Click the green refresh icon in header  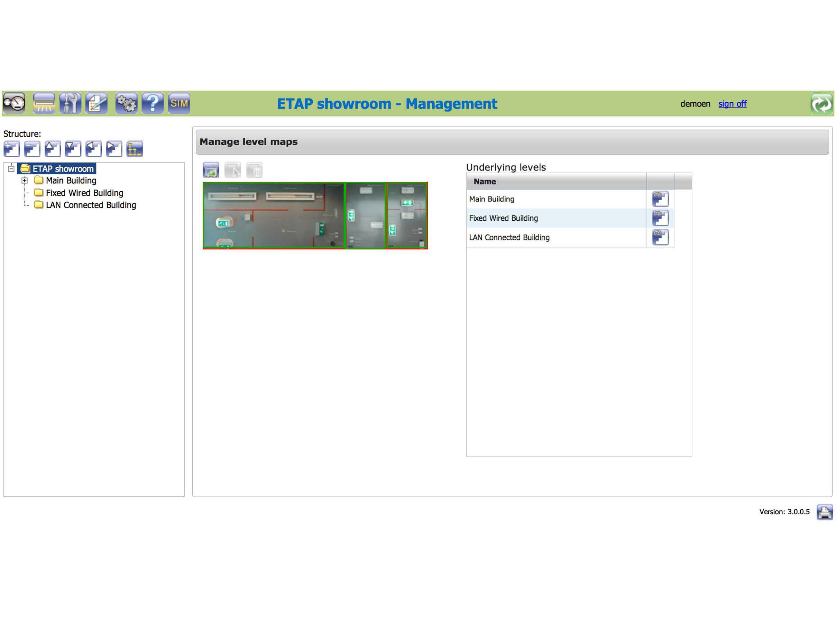(821, 103)
